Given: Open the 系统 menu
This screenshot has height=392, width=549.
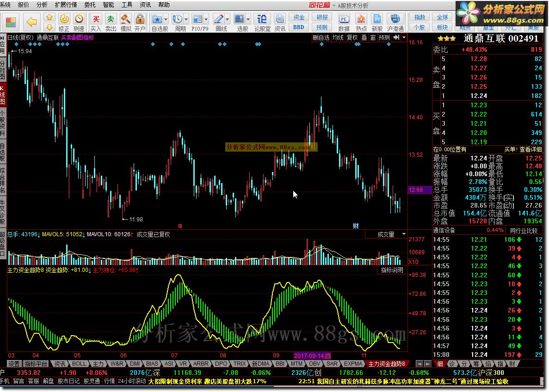Looking at the screenshot, I should [5, 5].
